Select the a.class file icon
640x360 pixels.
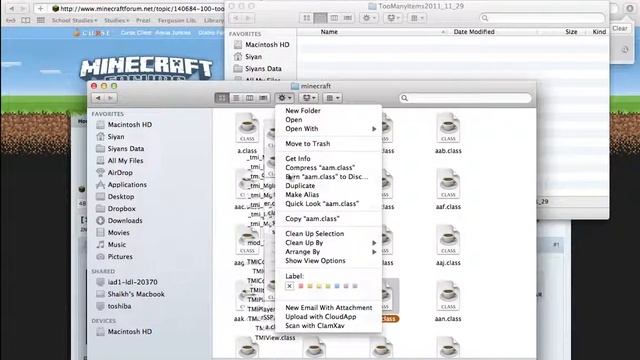[x=247, y=129]
